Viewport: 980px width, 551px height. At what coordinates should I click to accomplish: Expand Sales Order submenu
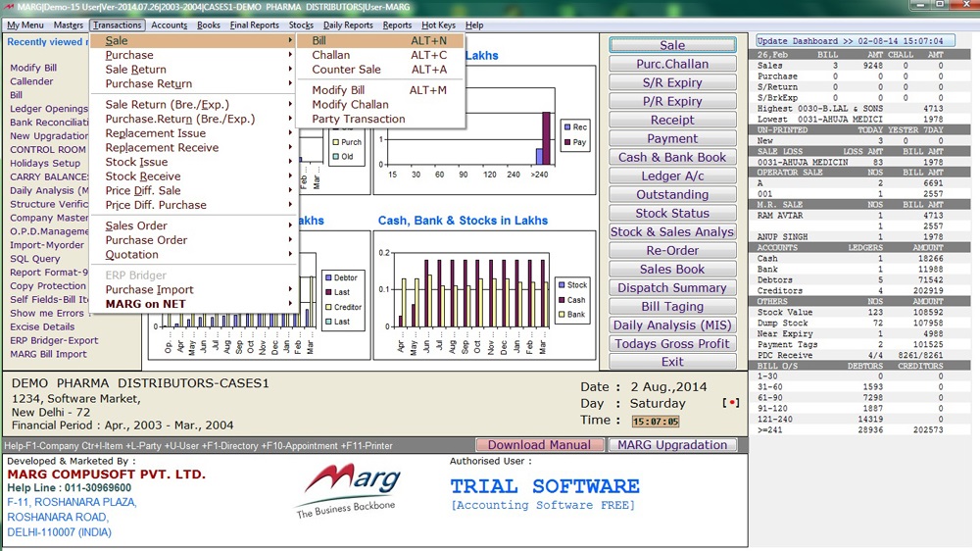click(x=193, y=225)
